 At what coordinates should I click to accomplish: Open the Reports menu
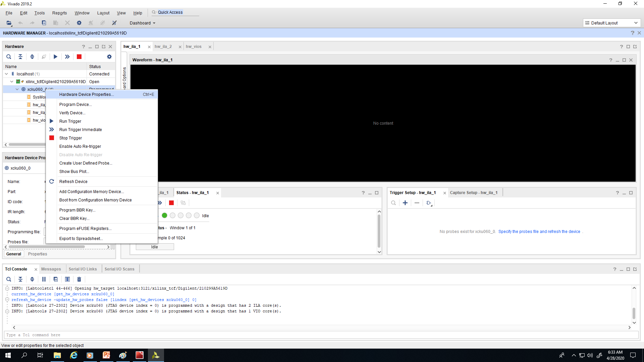[59, 13]
